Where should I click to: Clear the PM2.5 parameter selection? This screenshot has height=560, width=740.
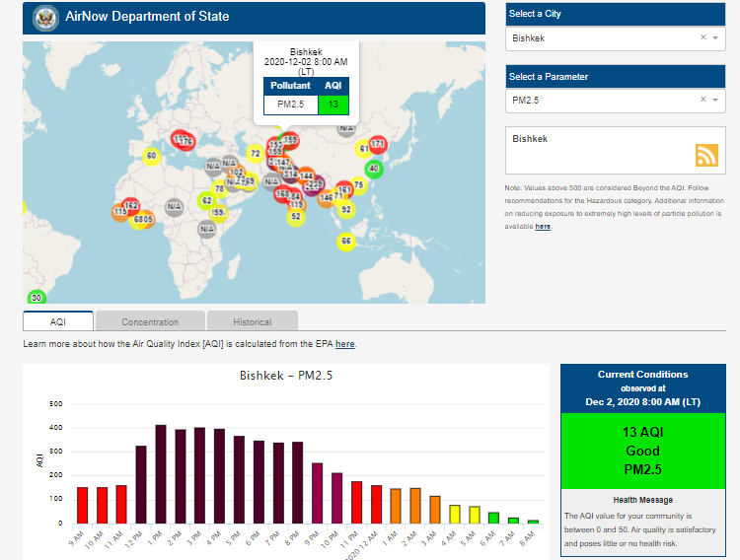tap(703, 100)
